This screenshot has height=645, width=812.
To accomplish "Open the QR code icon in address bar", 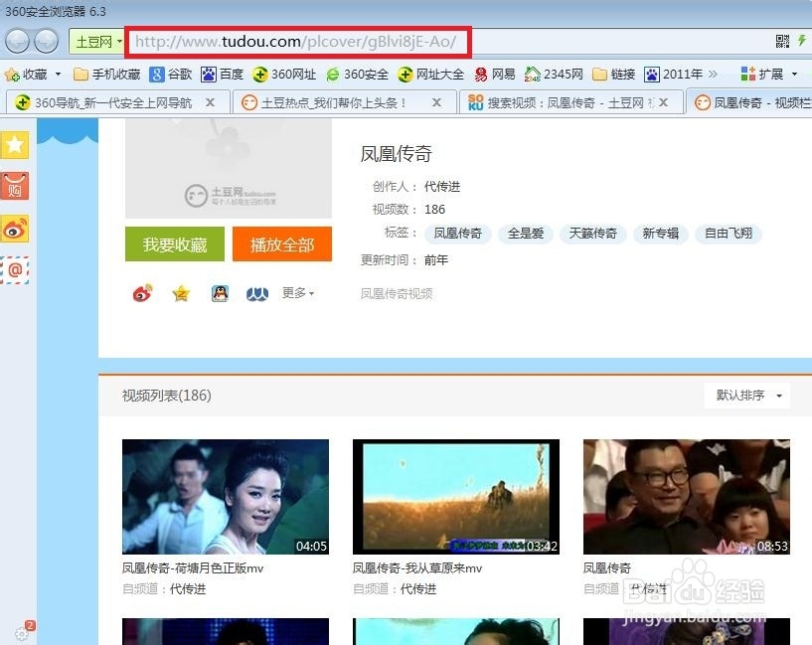I will tap(782, 42).
